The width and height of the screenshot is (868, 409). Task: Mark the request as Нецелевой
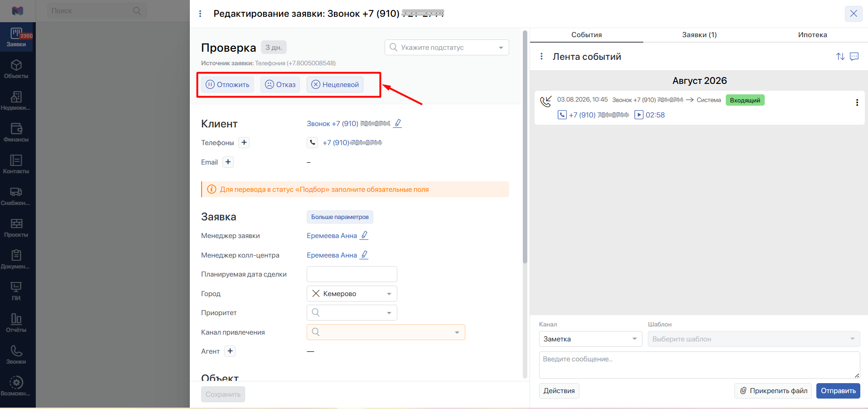point(335,84)
